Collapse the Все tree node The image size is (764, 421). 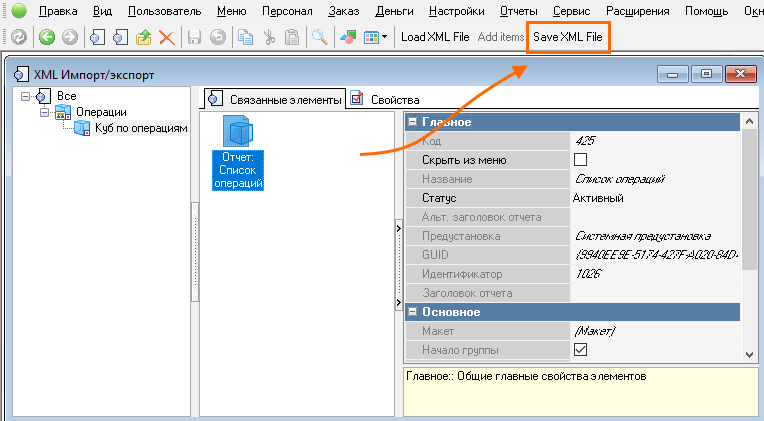24,95
